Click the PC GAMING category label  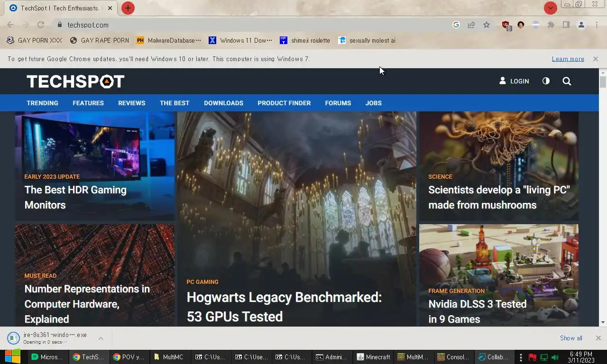coord(202,282)
